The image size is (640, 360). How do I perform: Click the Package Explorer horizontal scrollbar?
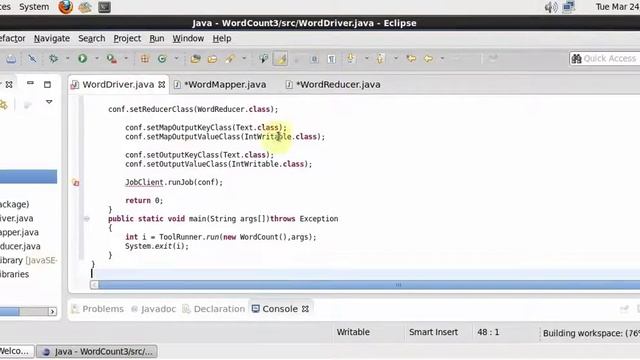9,311
